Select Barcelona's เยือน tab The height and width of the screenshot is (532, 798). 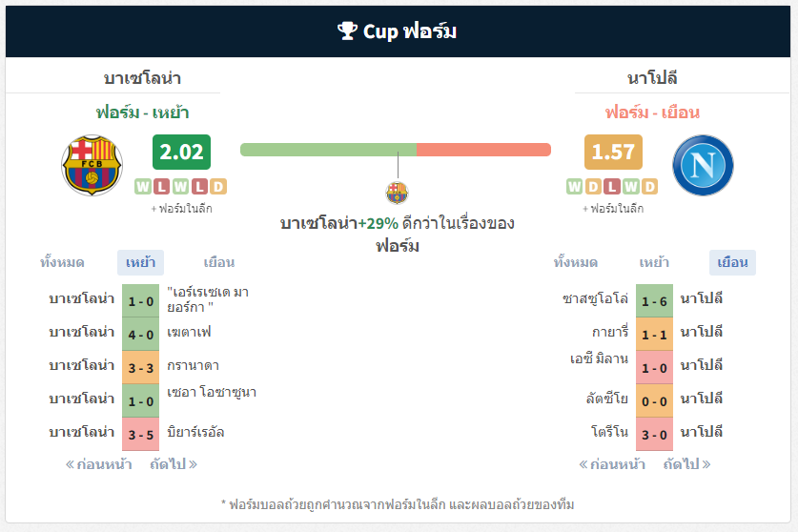pyautogui.click(x=219, y=263)
